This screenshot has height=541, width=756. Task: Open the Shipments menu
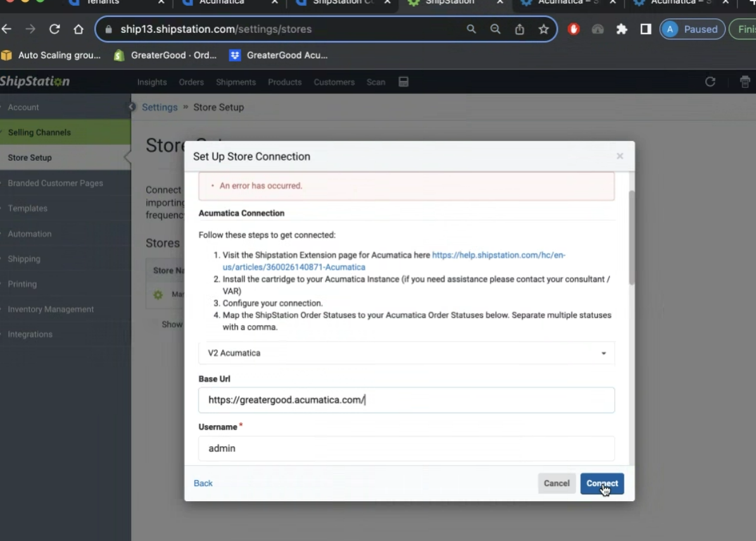pos(236,82)
